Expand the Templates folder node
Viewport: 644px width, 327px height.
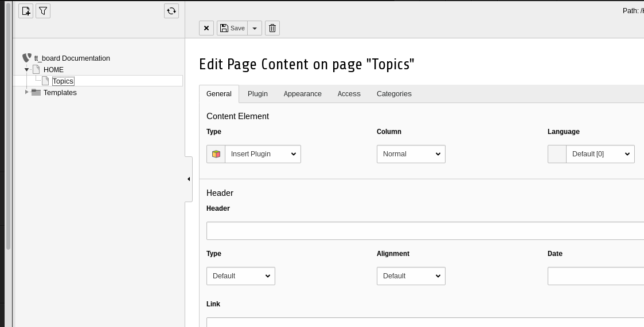click(27, 92)
